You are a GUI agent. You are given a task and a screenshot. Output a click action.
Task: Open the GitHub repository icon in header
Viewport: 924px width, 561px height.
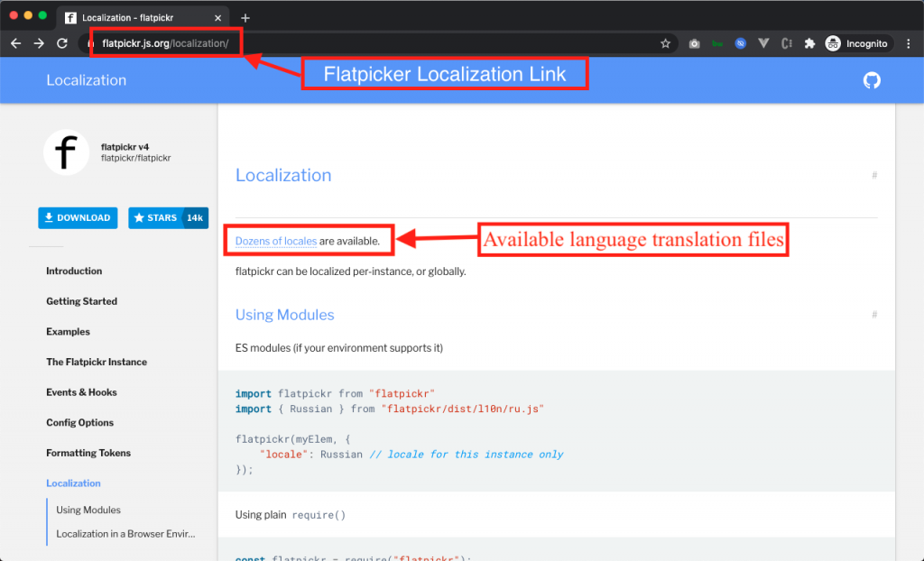(872, 80)
